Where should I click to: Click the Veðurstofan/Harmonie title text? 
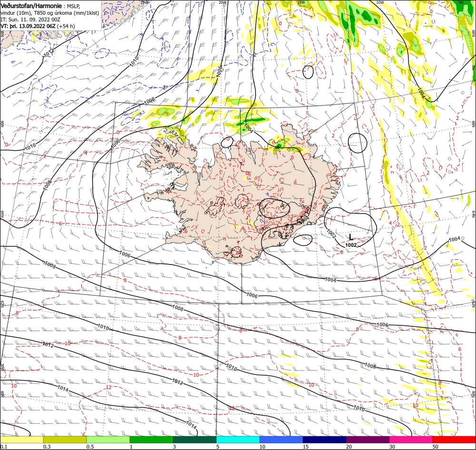tap(31, 6)
